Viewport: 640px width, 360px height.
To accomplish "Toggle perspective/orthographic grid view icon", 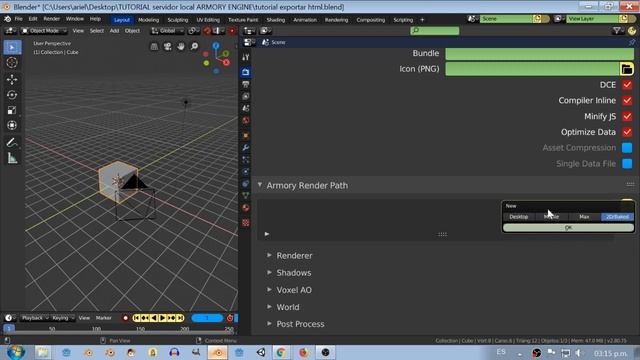I will [154, 47].
